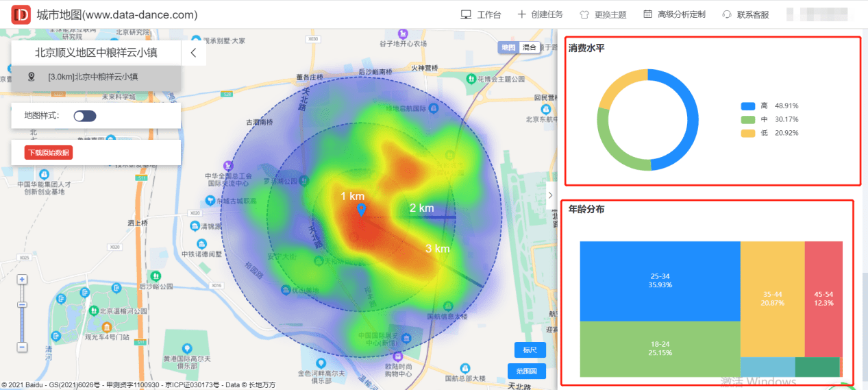Click the 花语会主题公园 park icon

click(x=471, y=80)
